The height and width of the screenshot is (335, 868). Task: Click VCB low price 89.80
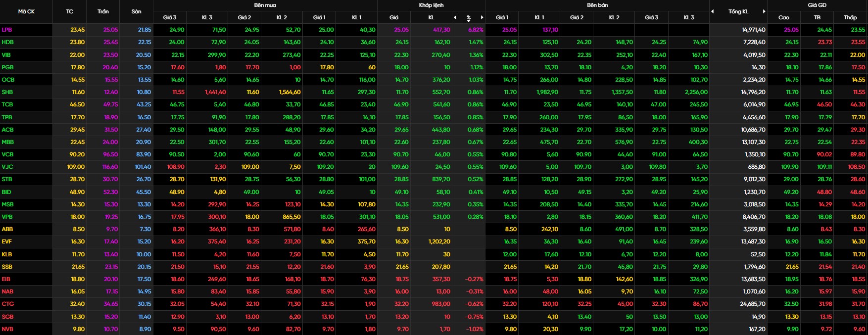858,154
